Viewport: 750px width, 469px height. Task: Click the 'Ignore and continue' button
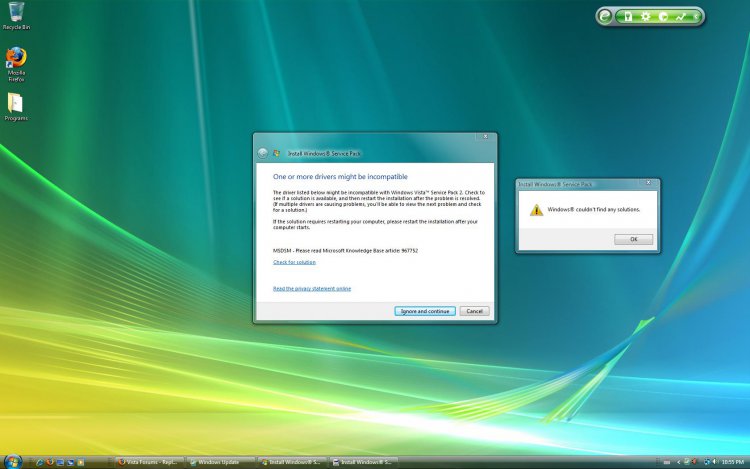pyautogui.click(x=425, y=311)
